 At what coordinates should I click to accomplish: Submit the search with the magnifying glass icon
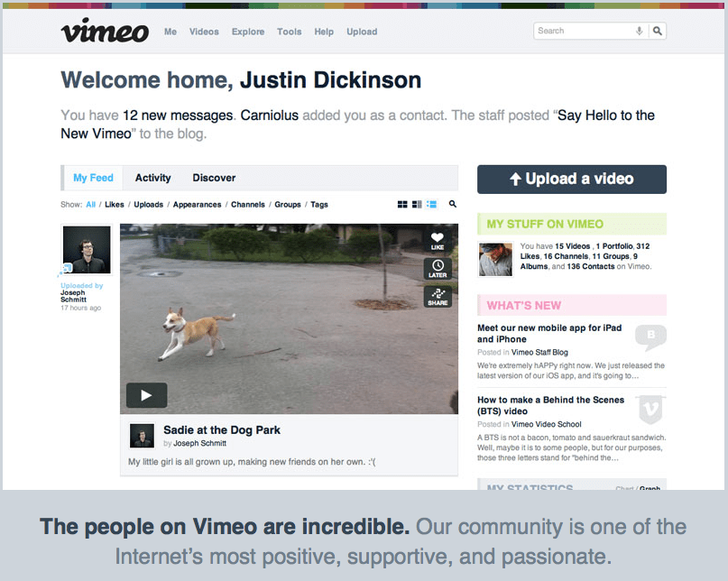(658, 30)
